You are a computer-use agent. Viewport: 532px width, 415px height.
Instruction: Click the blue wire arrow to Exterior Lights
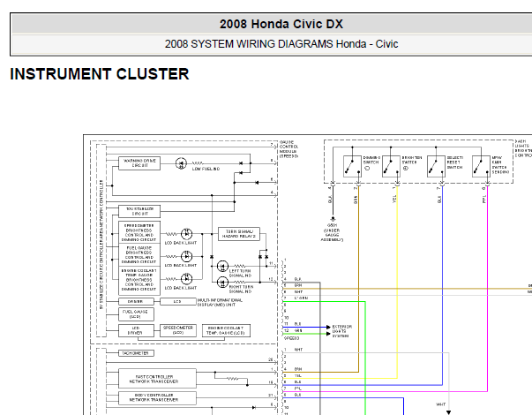[x=328, y=327]
